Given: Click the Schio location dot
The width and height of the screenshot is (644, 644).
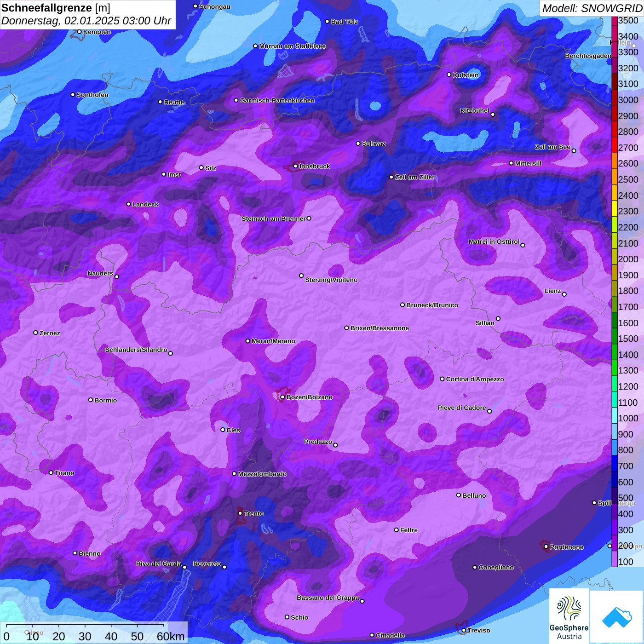Looking at the screenshot, I should click(287, 617).
